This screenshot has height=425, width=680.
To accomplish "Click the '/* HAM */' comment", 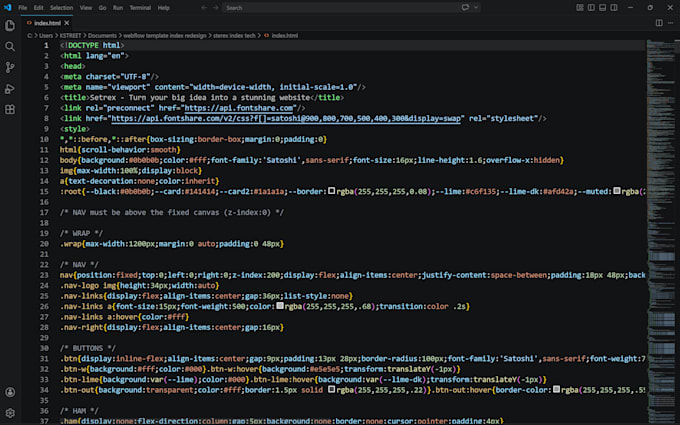I will pos(79,411).
